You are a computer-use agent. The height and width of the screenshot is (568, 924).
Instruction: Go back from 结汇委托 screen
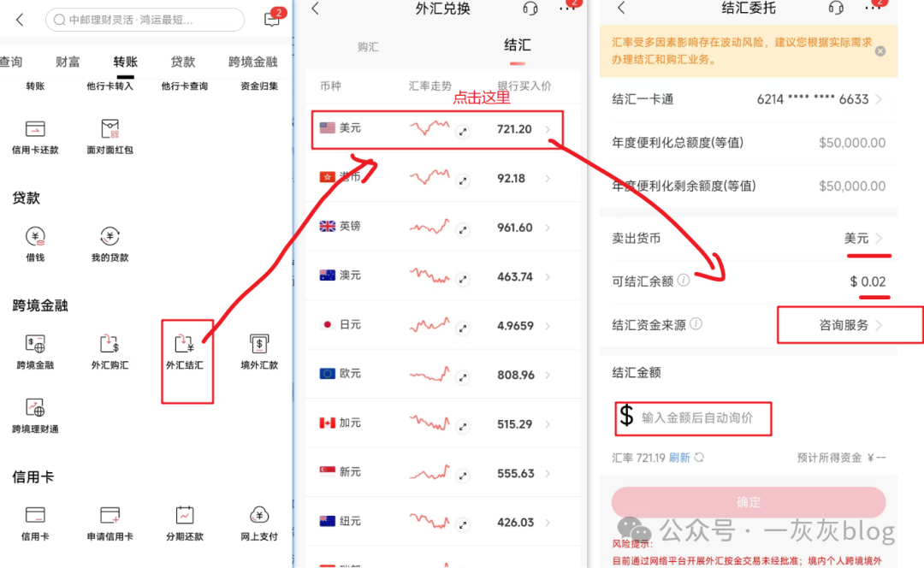[x=621, y=8]
